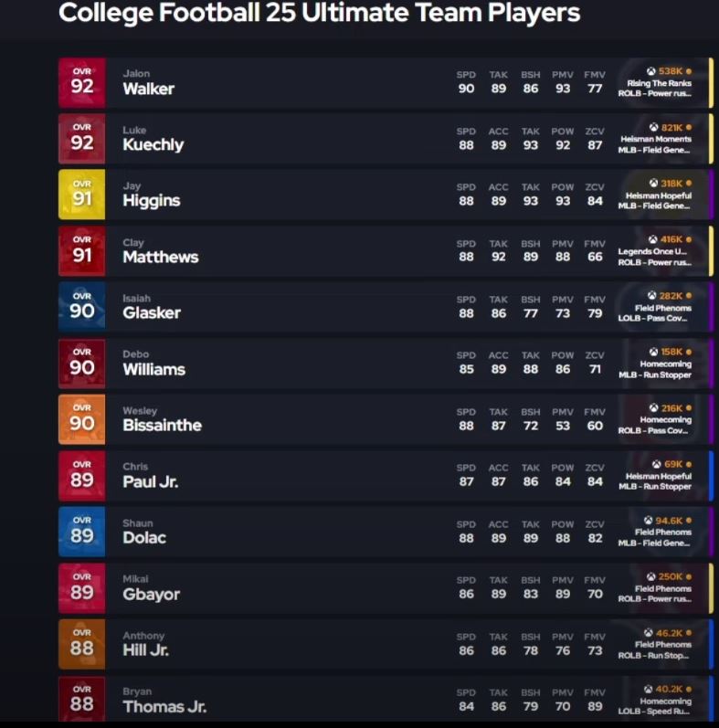Viewport: 719px width, 728px height.
Task: Click the coin icon after 416K
Action: coord(689,239)
